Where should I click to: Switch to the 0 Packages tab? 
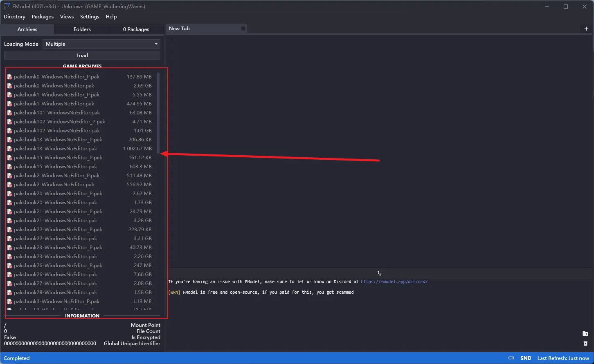pyautogui.click(x=136, y=29)
